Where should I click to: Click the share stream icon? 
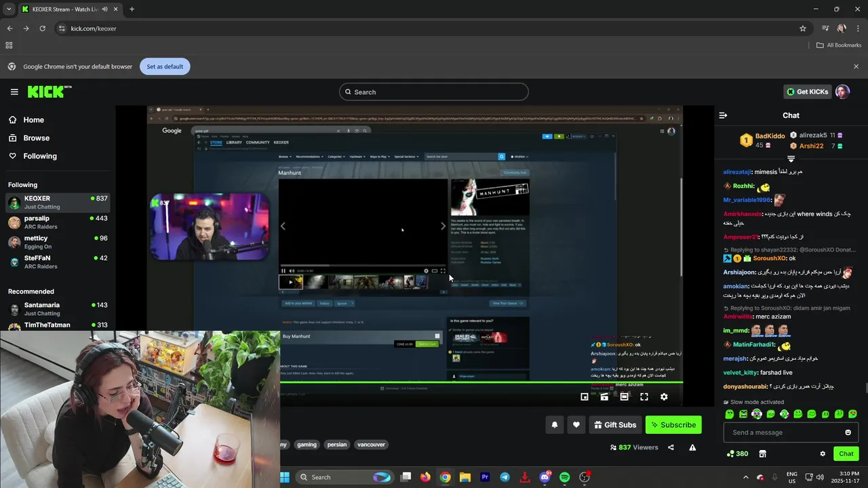pyautogui.click(x=671, y=447)
